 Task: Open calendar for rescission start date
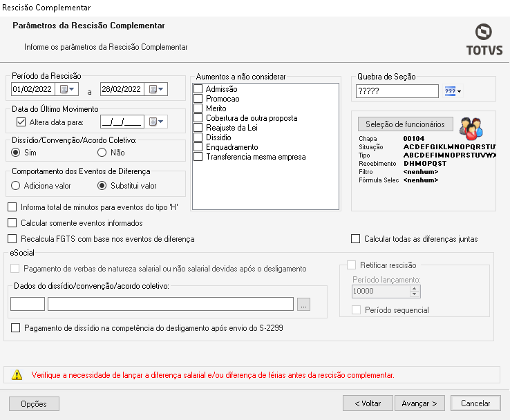pyautogui.click(x=67, y=90)
